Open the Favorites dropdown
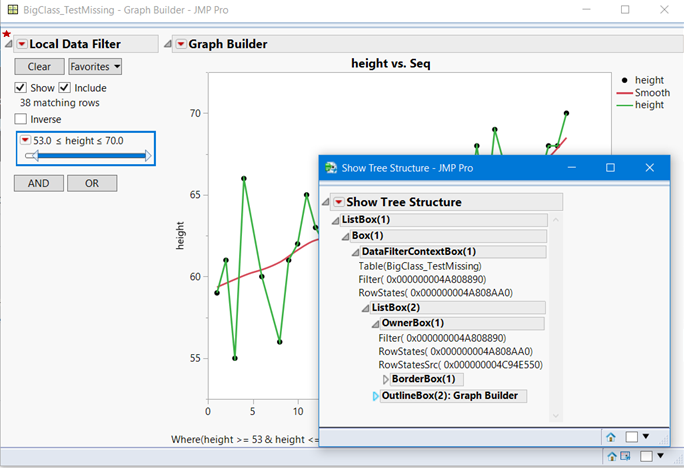 [x=95, y=67]
